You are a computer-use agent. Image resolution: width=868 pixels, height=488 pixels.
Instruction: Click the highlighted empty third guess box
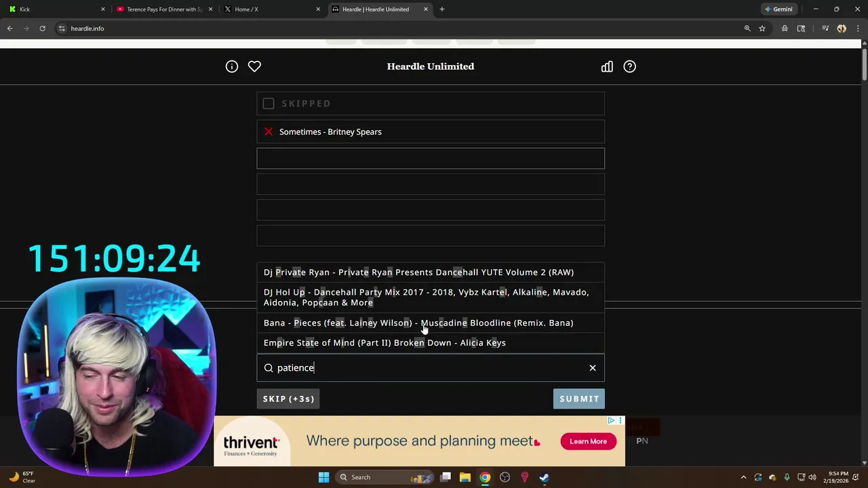pyautogui.click(x=431, y=159)
